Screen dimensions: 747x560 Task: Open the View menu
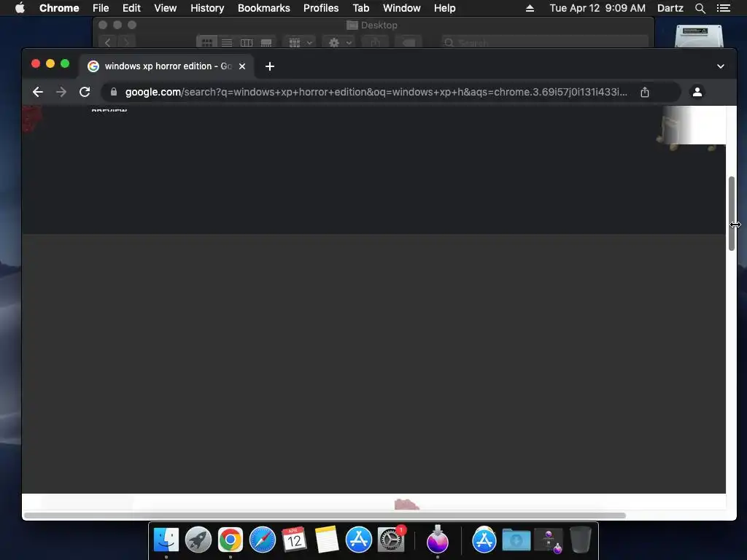[166, 8]
